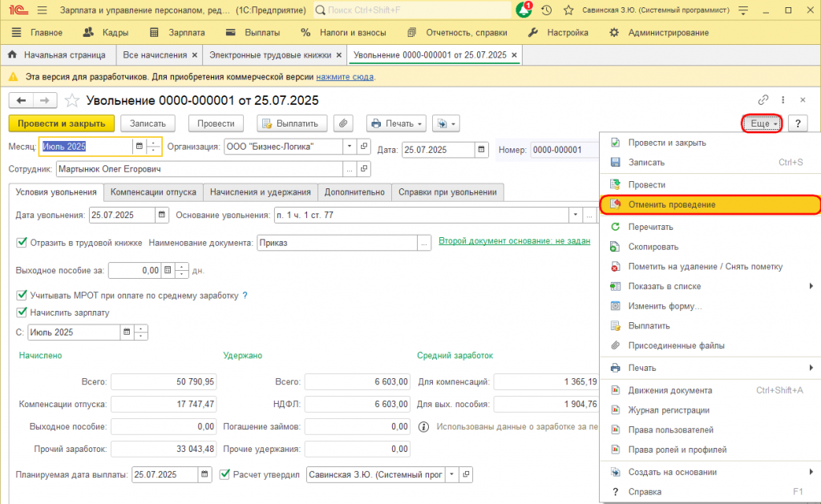Open notifications bell icon in title bar
Image resolution: width=821 pixels, height=504 pixels.
click(x=524, y=10)
